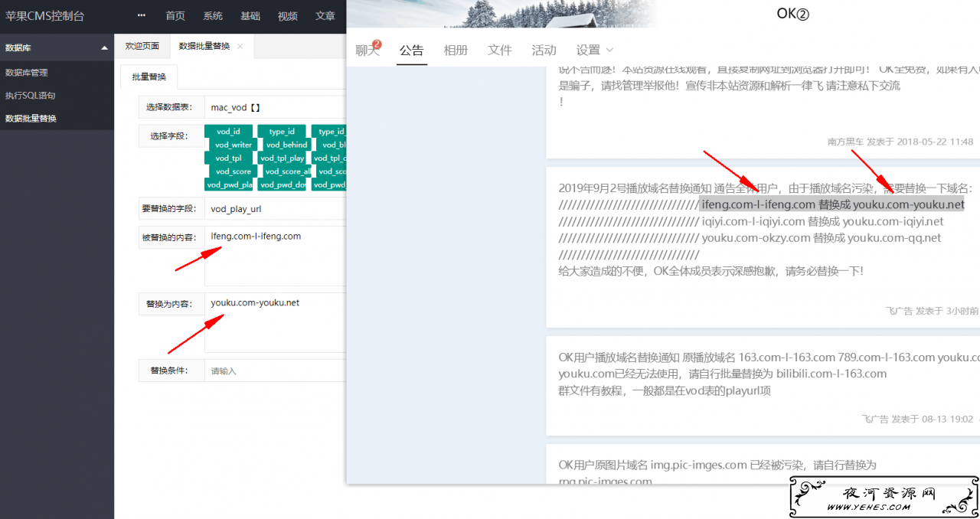The height and width of the screenshot is (519, 980).
Task: Click highlighted text ifeng.com-l-ifeng.com 替换成 youku.com-youku.net
Action: click(x=832, y=204)
